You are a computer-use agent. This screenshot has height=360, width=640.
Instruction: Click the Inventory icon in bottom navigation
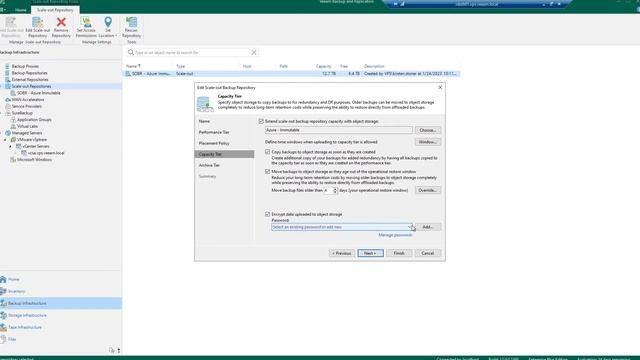(3, 291)
